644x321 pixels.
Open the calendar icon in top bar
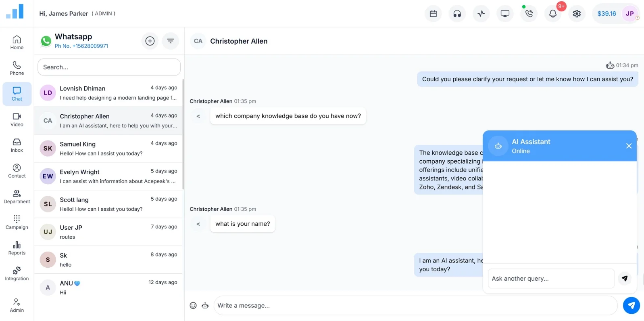pyautogui.click(x=433, y=14)
